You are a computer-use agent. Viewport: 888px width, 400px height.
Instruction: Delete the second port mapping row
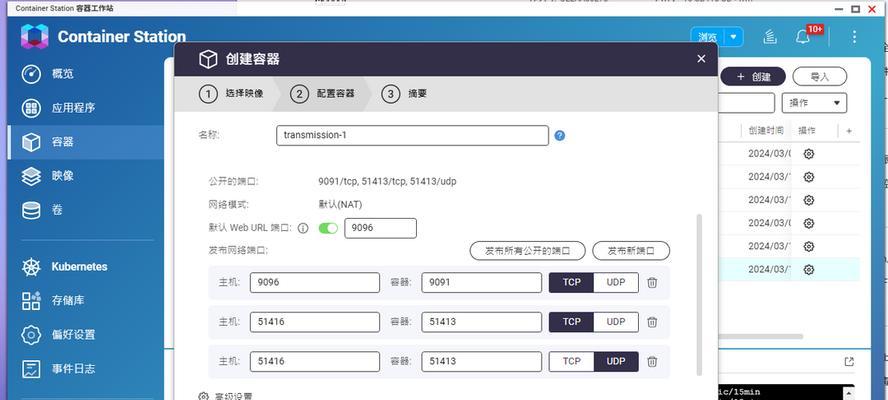click(652, 322)
